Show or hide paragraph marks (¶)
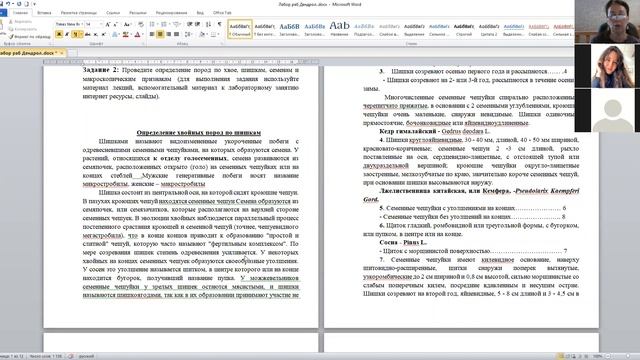 tap(219, 24)
